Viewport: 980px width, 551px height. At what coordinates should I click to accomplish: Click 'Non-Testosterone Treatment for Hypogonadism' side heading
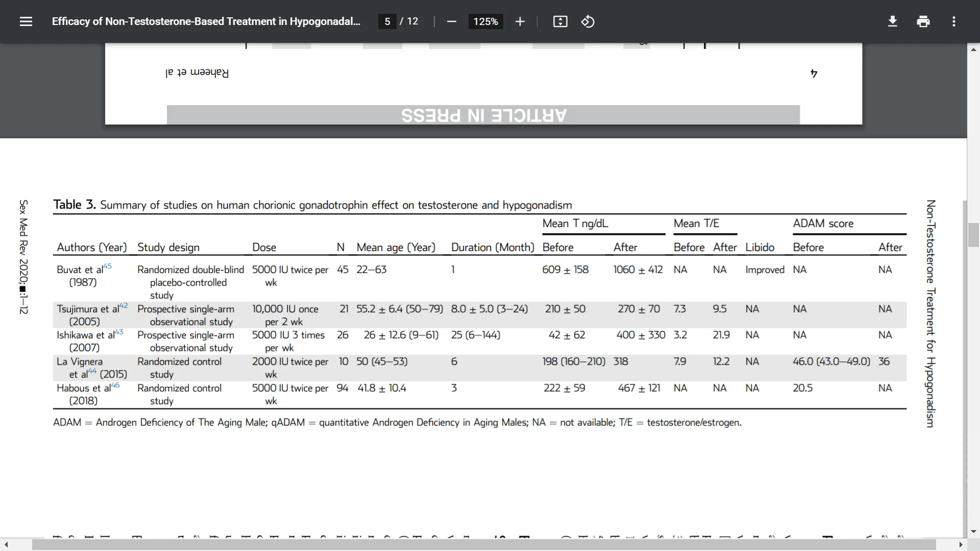click(930, 313)
